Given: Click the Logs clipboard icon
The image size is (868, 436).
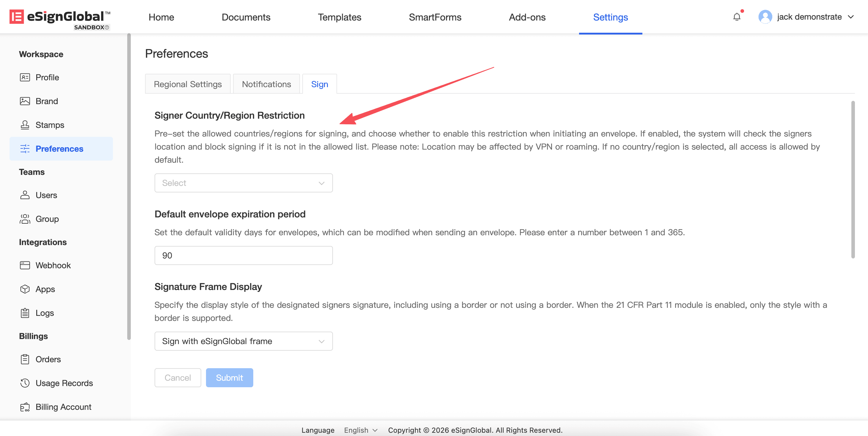Looking at the screenshot, I should point(25,313).
